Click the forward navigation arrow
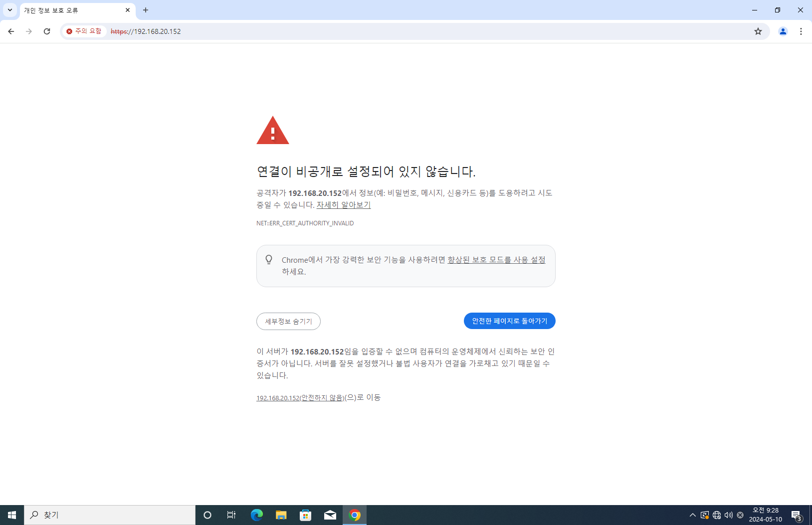This screenshot has width=812, height=525. [x=29, y=31]
